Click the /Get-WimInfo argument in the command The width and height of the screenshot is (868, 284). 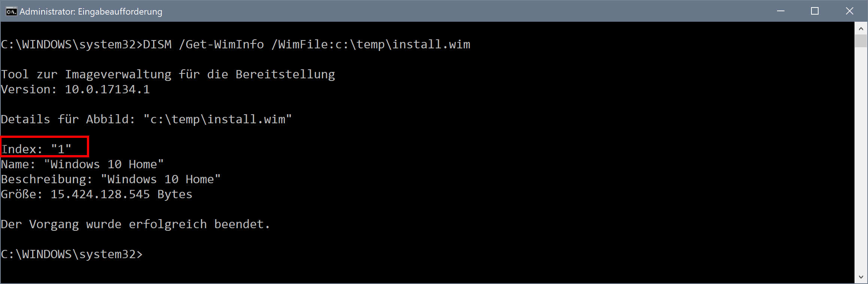(221, 45)
